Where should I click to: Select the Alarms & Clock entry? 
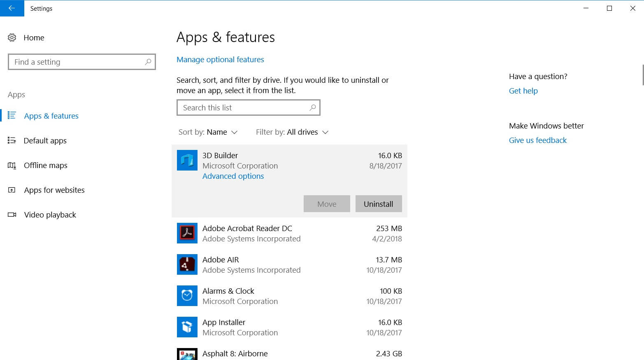coord(289,296)
